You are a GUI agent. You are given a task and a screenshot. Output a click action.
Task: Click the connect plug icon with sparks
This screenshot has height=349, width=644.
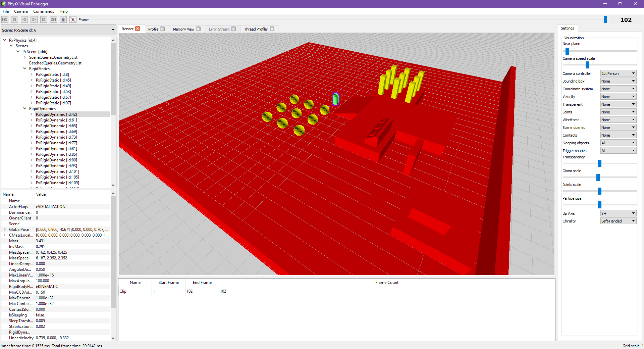coord(63,19)
